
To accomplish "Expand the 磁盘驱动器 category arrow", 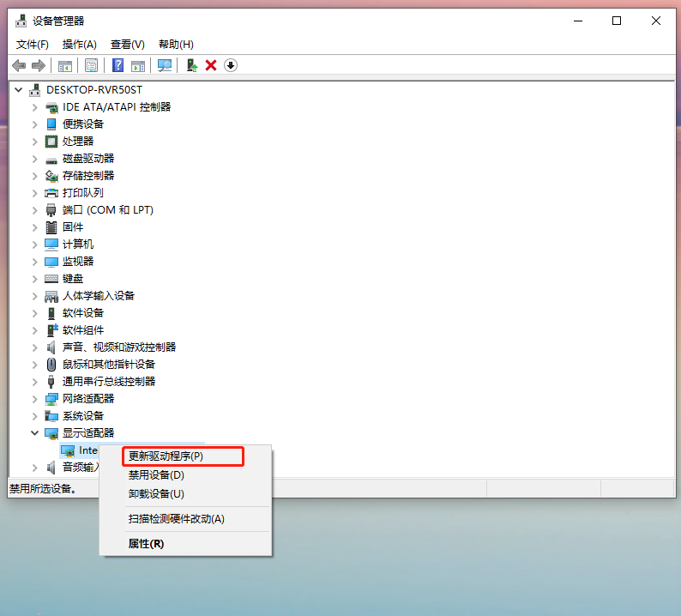I will tap(35, 159).
